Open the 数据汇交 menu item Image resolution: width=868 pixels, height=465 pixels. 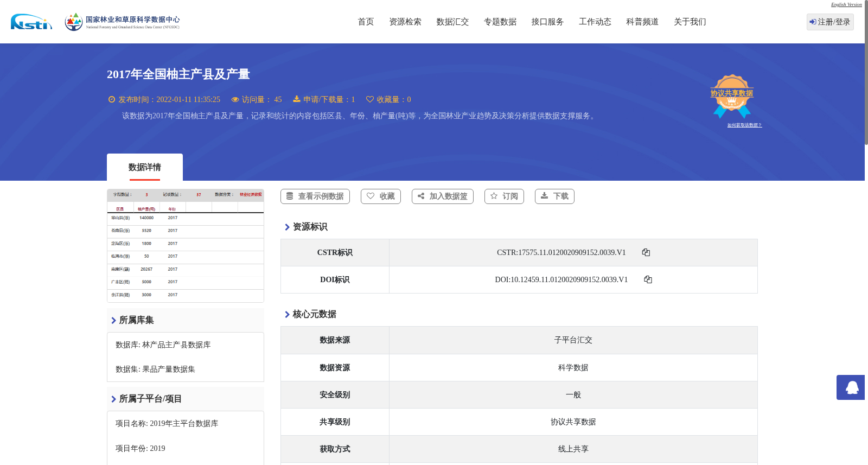(452, 22)
